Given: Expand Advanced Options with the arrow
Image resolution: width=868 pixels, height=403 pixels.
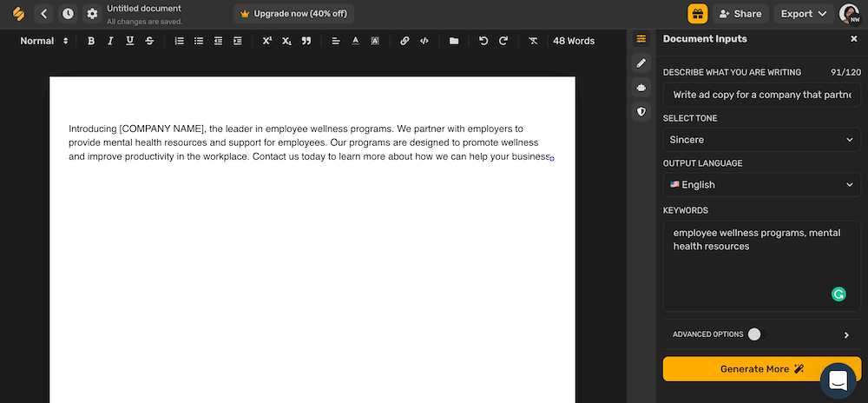Looking at the screenshot, I should coord(846,335).
